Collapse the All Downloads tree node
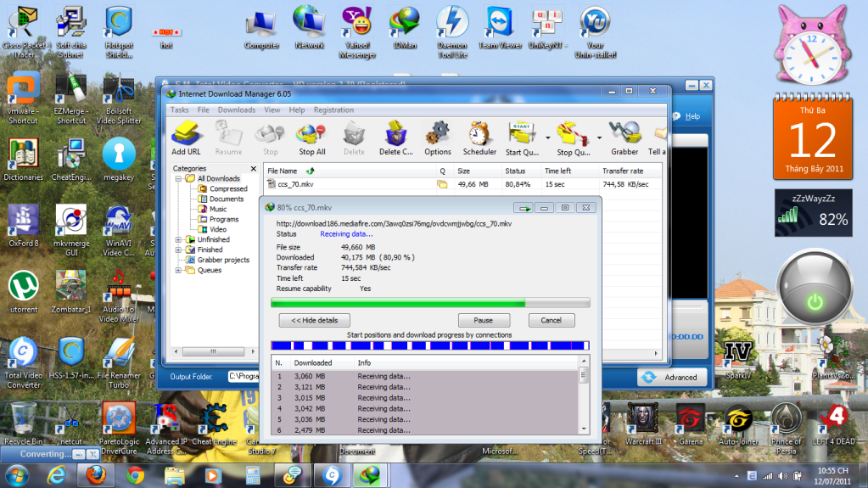The height and width of the screenshot is (488, 868). pyautogui.click(x=178, y=179)
